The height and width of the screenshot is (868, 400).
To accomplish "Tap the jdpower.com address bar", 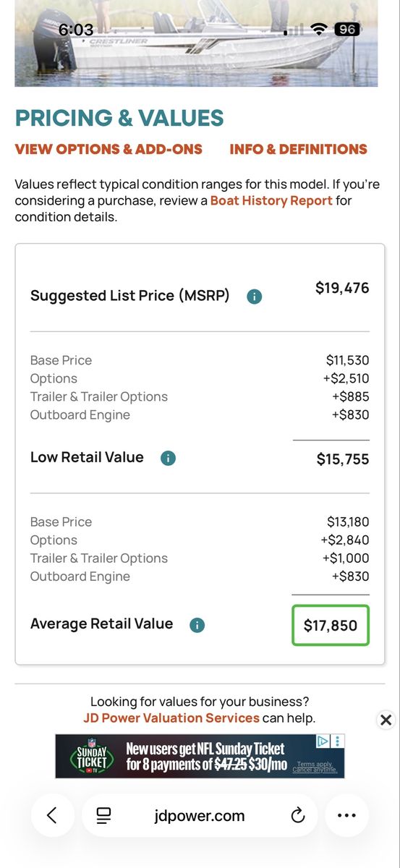I will tap(200, 816).
